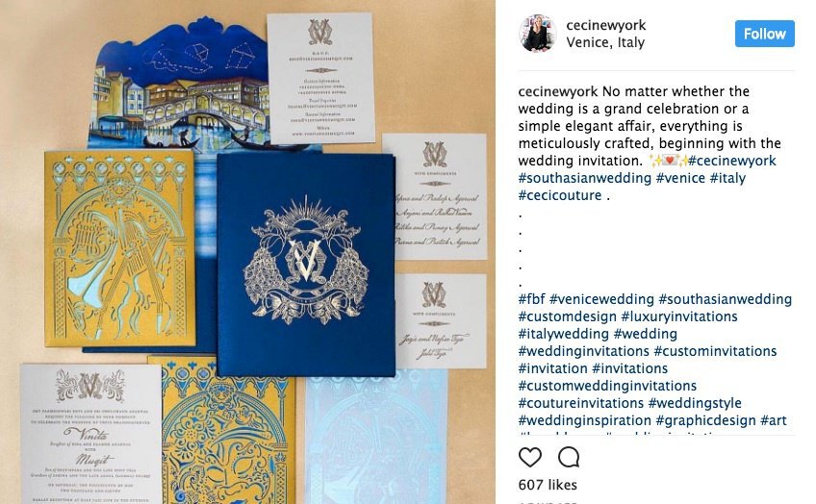Open the #fbf hashtag
Screen dimensions: 816x504
tap(531, 299)
